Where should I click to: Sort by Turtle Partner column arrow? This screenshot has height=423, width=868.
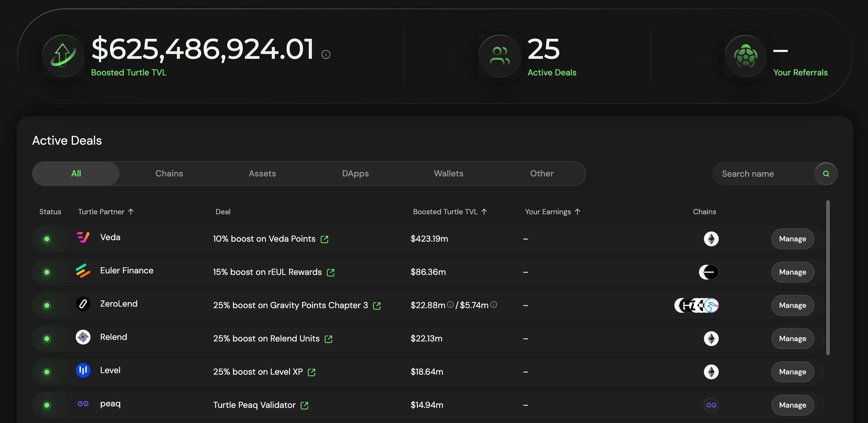131,212
